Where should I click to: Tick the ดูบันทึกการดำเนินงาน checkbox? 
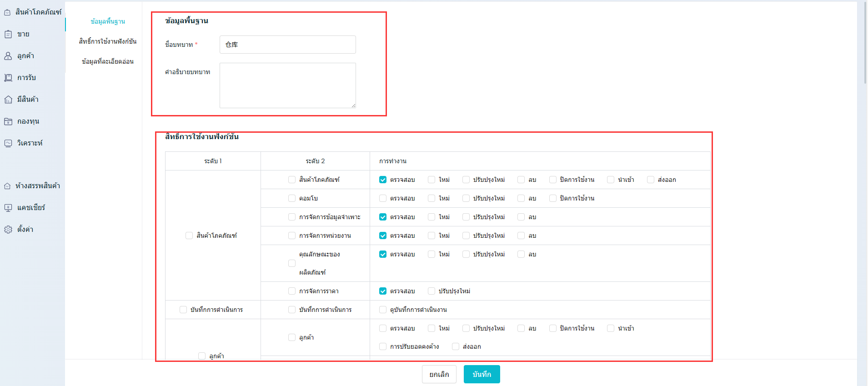383,310
